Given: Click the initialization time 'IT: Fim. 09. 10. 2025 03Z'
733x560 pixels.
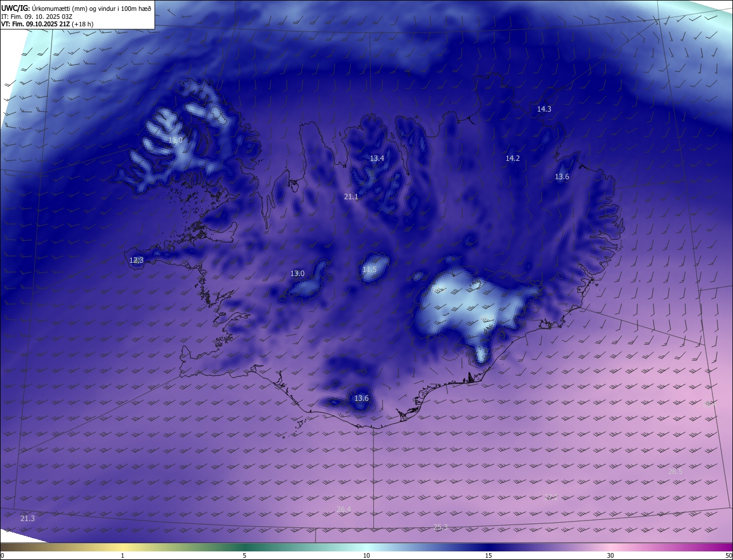Looking at the screenshot, I should point(36,16).
